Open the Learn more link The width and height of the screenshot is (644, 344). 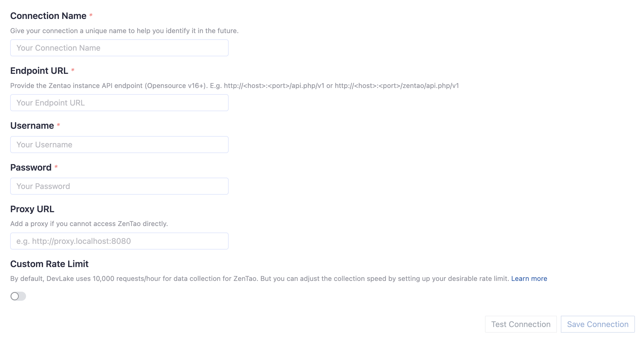529,279
